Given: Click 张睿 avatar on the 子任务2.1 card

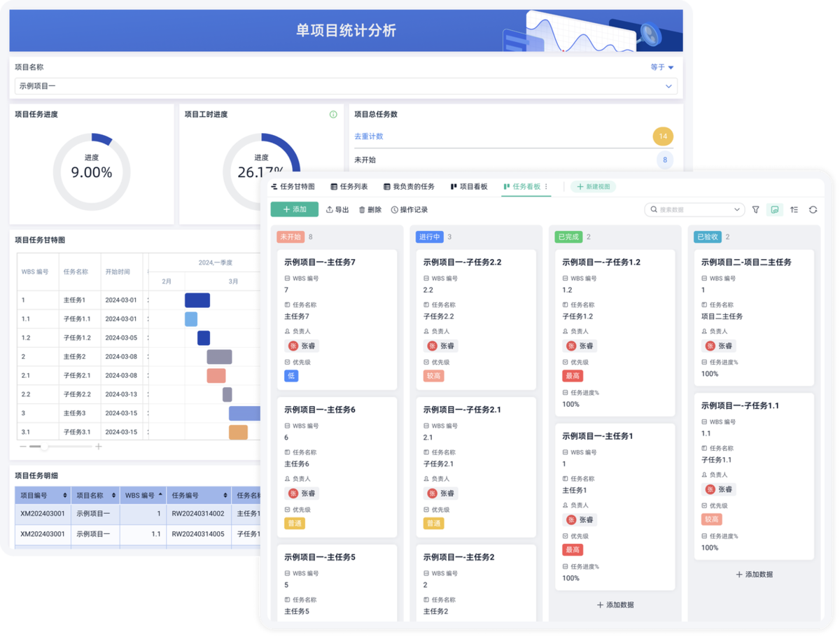Looking at the screenshot, I should click(x=433, y=493).
